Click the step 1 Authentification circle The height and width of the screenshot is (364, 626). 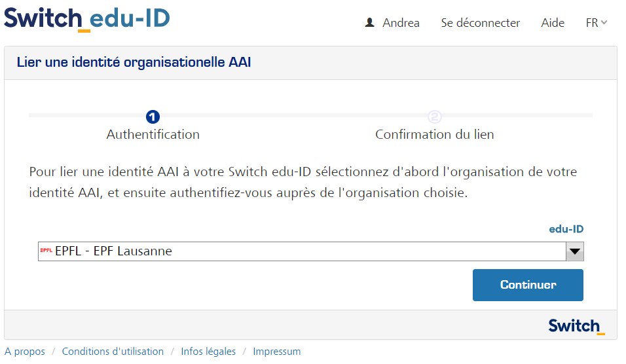(153, 117)
